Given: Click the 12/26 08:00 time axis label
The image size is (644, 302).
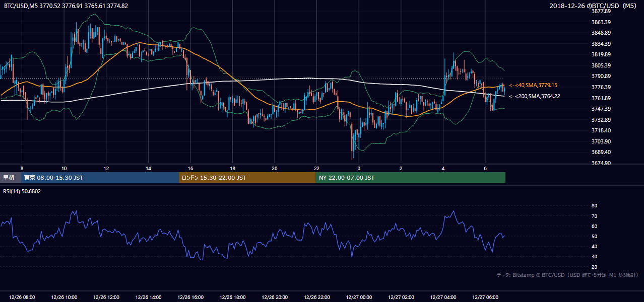Looking at the screenshot, I should pyautogui.click(x=22, y=297).
